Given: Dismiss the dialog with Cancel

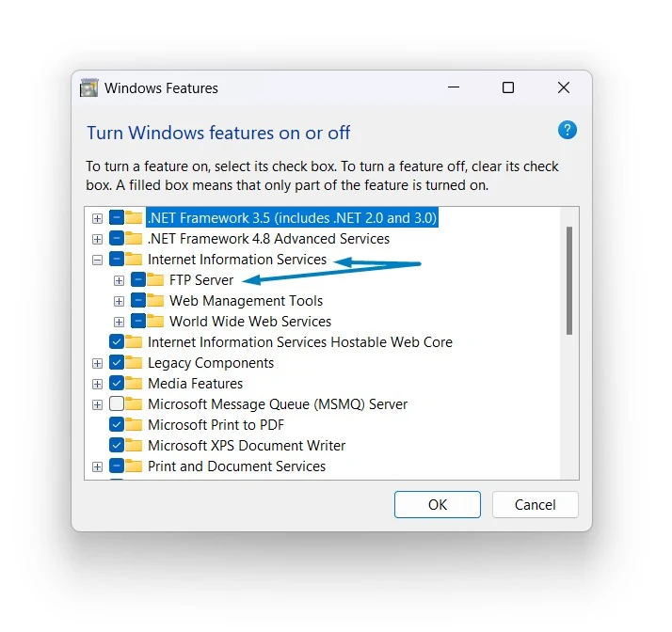Looking at the screenshot, I should pyautogui.click(x=535, y=504).
